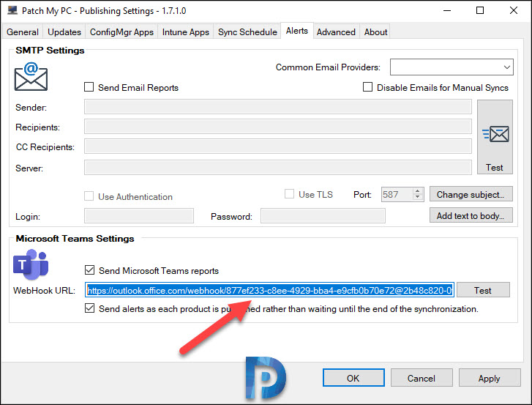
Task: Uncheck Send alerts as each product is published
Action: pos(89,308)
